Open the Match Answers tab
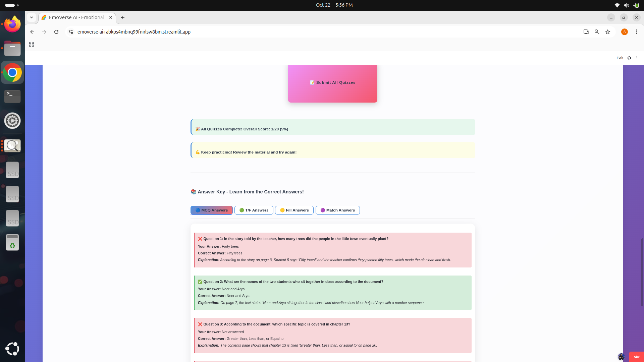 tap(337, 210)
